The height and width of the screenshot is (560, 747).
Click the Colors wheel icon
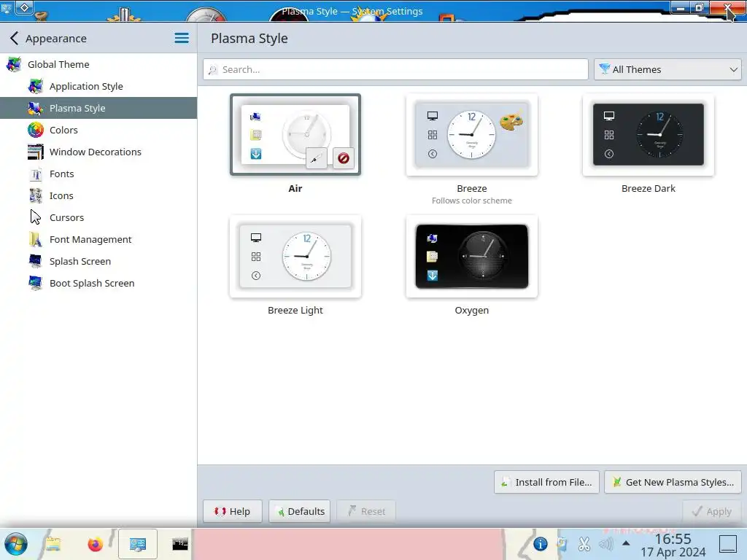(35, 130)
